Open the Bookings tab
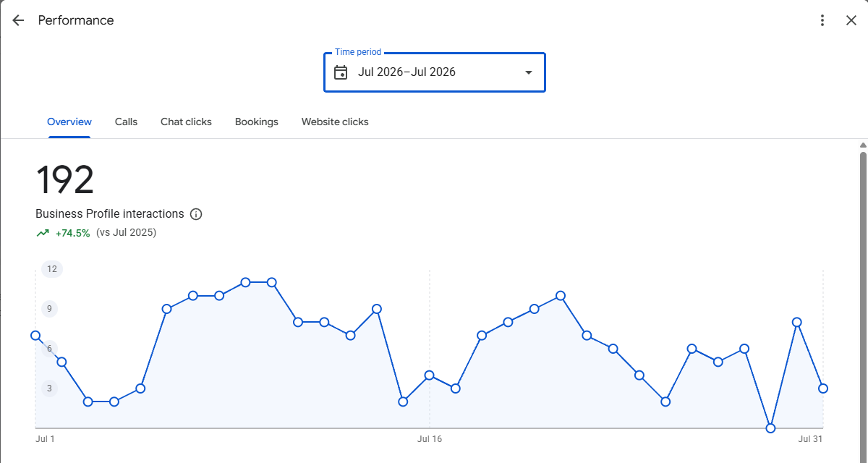This screenshot has width=868, height=463. click(x=257, y=122)
